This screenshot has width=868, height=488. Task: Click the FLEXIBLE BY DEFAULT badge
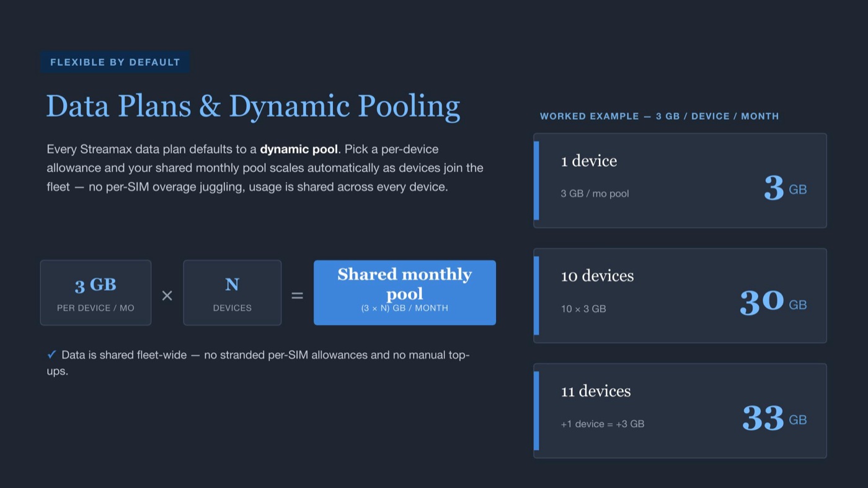click(115, 62)
